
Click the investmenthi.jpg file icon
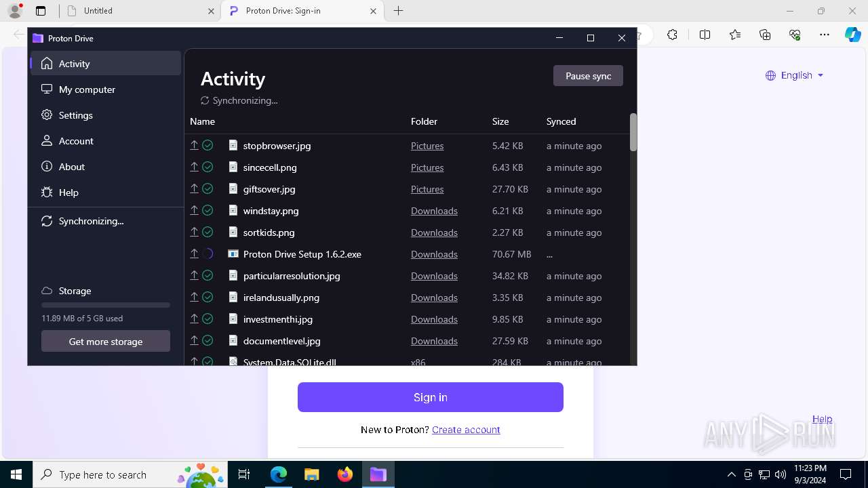click(233, 319)
